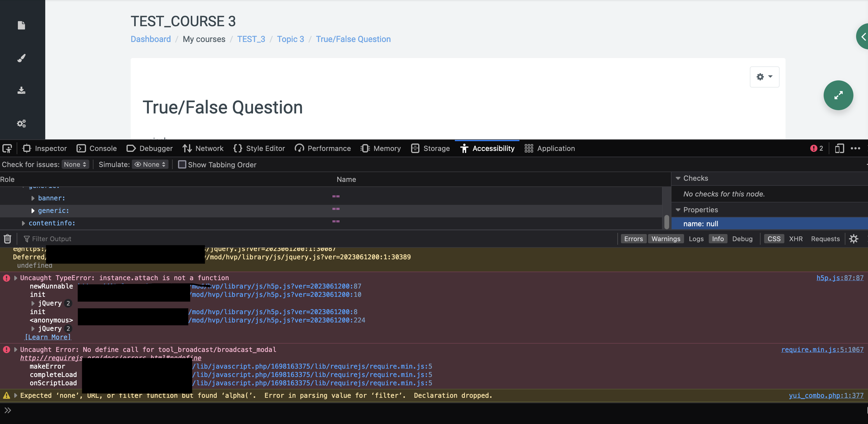Screen dimensions: 868x424
Task: Open the h5p.js:87:87 source link
Action: click(x=840, y=278)
